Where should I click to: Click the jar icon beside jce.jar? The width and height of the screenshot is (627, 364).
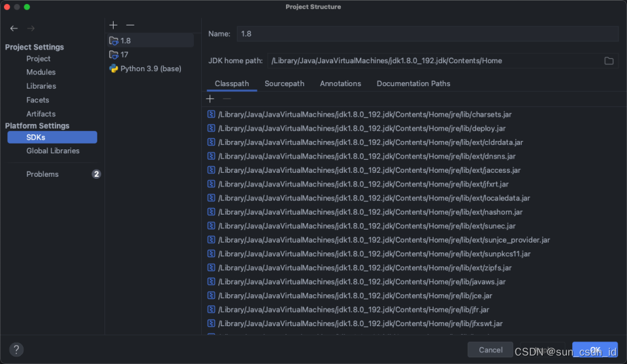tap(211, 296)
